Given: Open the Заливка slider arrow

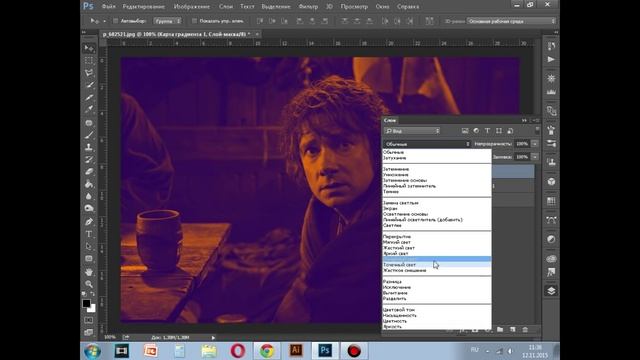Looking at the screenshot, I should pyautogui.click(x=535, y=157).
